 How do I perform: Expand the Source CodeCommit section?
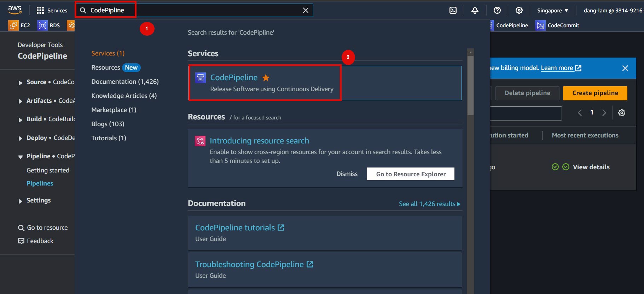(x=20, y=83)
